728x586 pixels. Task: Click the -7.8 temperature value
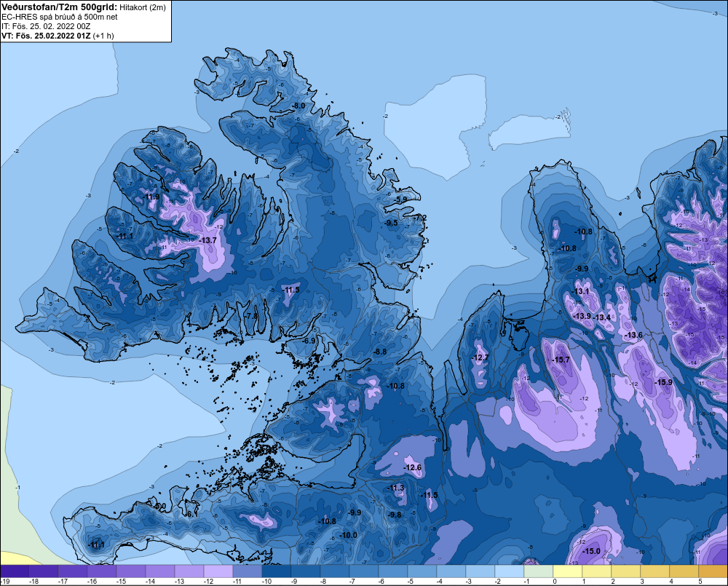tap(251, 316)
